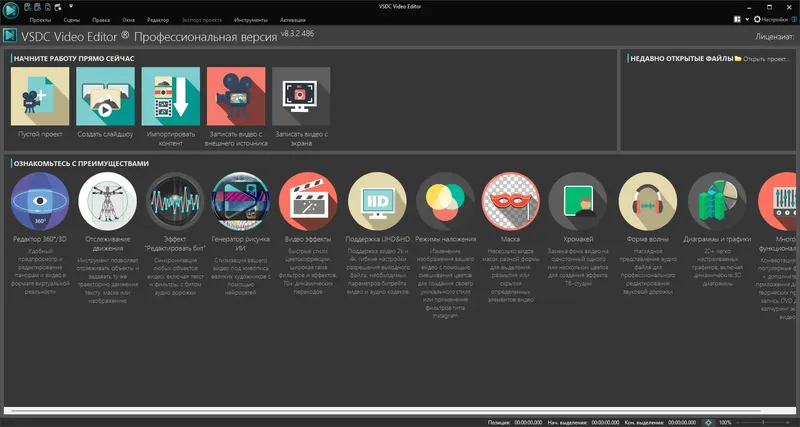The image size is (800, 427).
Task: Click the Эффект Редактировать бит waveform icon
Action: click(x=175, y=201)
